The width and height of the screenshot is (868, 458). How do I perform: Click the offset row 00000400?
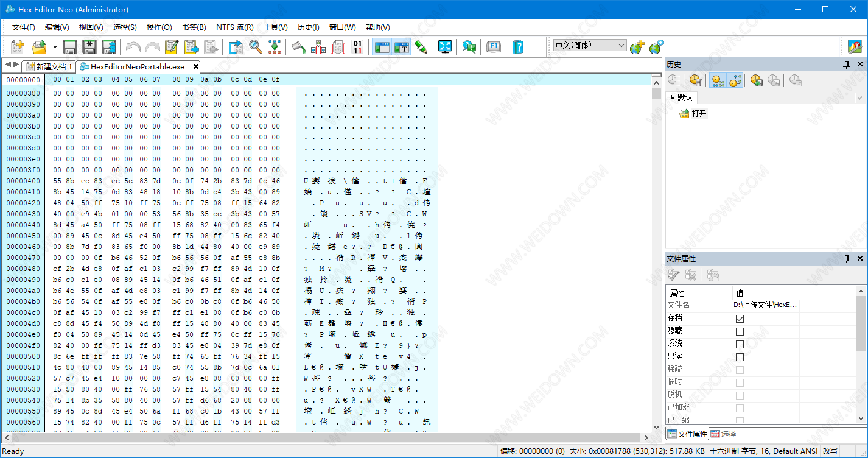click(x=23, y=181)
